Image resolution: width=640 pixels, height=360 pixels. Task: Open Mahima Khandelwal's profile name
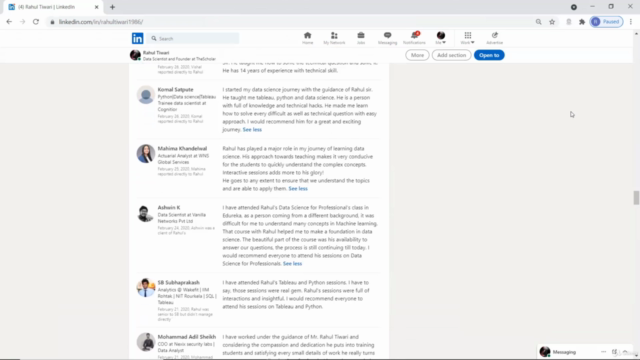pos(182,149)
